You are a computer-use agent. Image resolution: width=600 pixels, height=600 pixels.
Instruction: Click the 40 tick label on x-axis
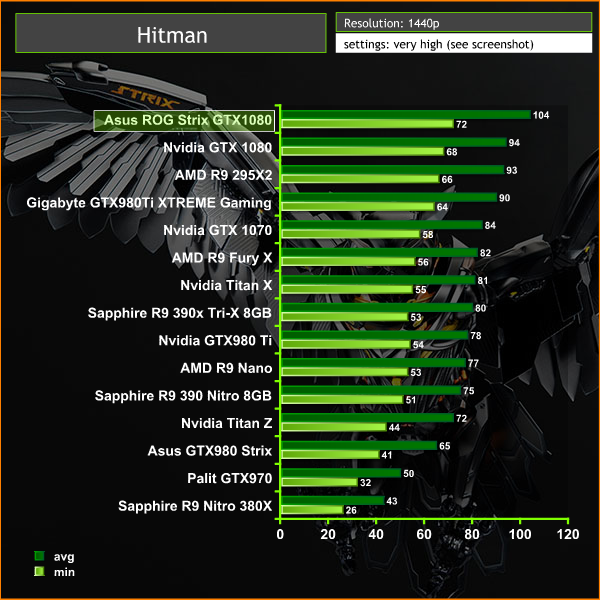coord(376,534)
